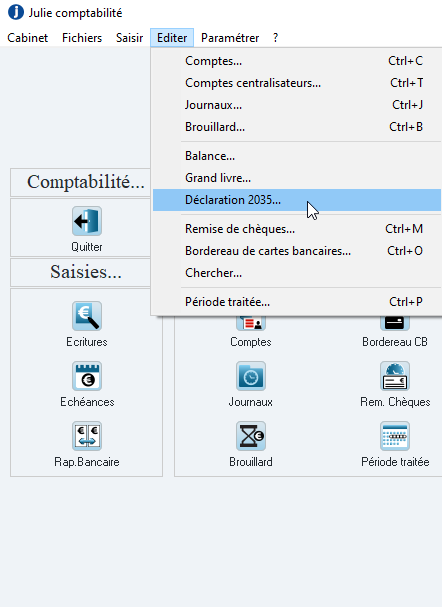Choose Comptes... in the Editer menu
This screenshot has width=442, height=607.
(x=297, y=61)
